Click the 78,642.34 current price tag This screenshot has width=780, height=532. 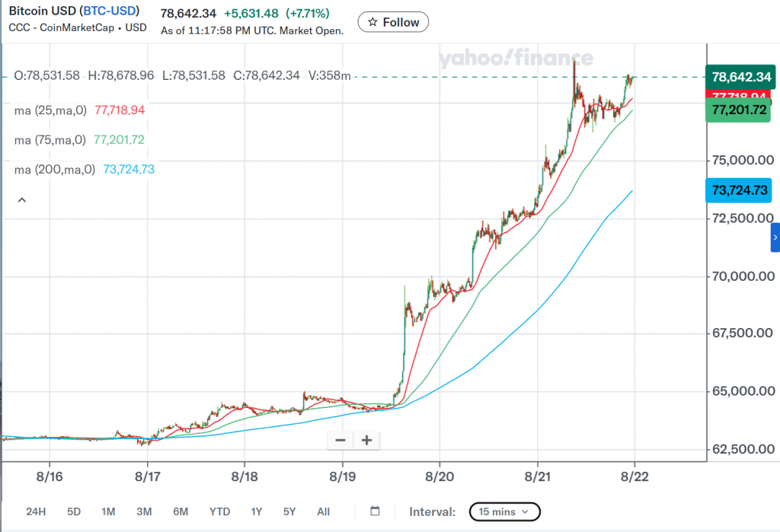click(740, 77)
